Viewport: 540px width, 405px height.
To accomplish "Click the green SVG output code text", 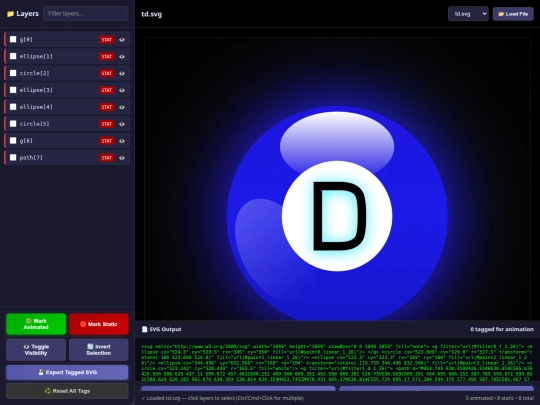I will tap(337, 363).
